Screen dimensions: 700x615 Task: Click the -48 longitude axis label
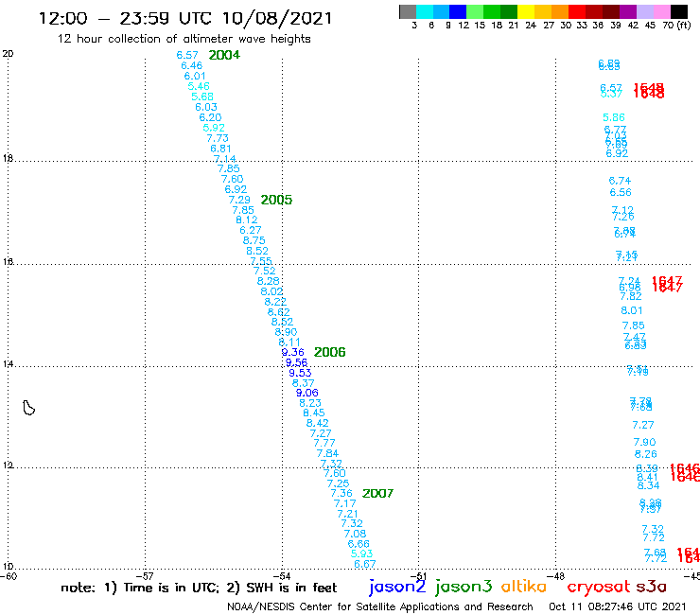point(556,576)
